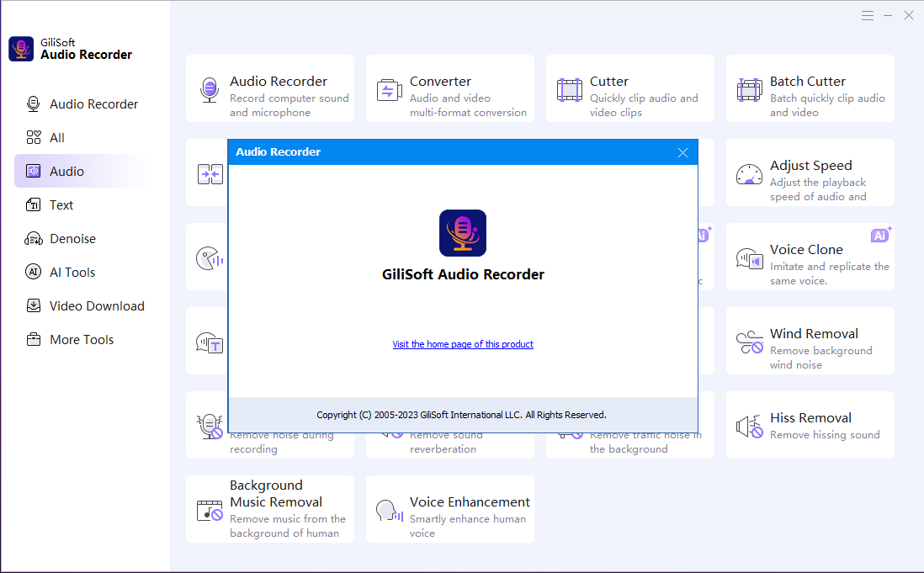
Task: Close the Audio Recorder about dialog
Action: tap(683, 152)
